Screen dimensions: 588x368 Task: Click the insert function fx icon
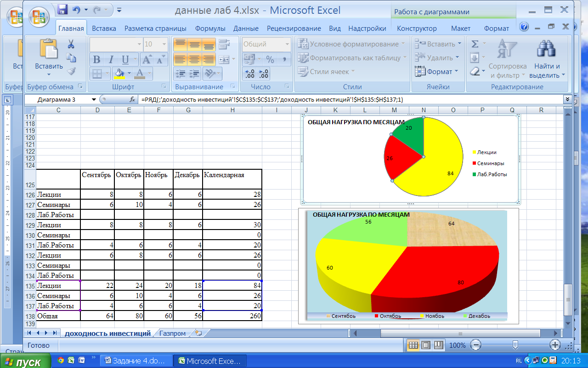pyautogui.click(x=132, y=99)
